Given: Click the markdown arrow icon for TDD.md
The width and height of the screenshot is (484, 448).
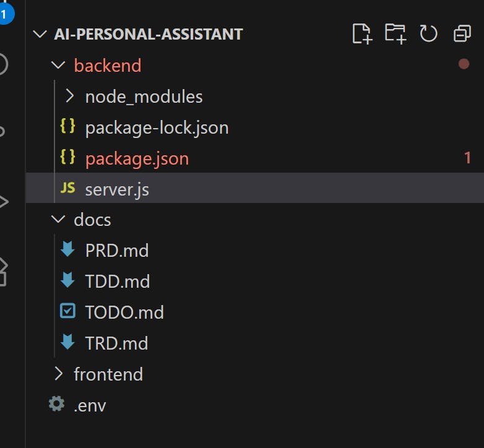Looking at the screenshot, I should pos(67,280).
